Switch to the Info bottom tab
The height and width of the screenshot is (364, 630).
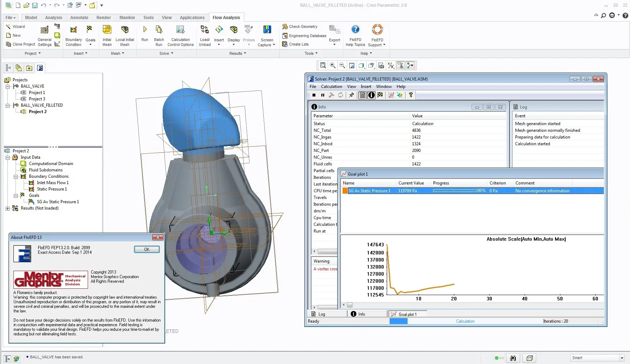[x=368, y=314]
